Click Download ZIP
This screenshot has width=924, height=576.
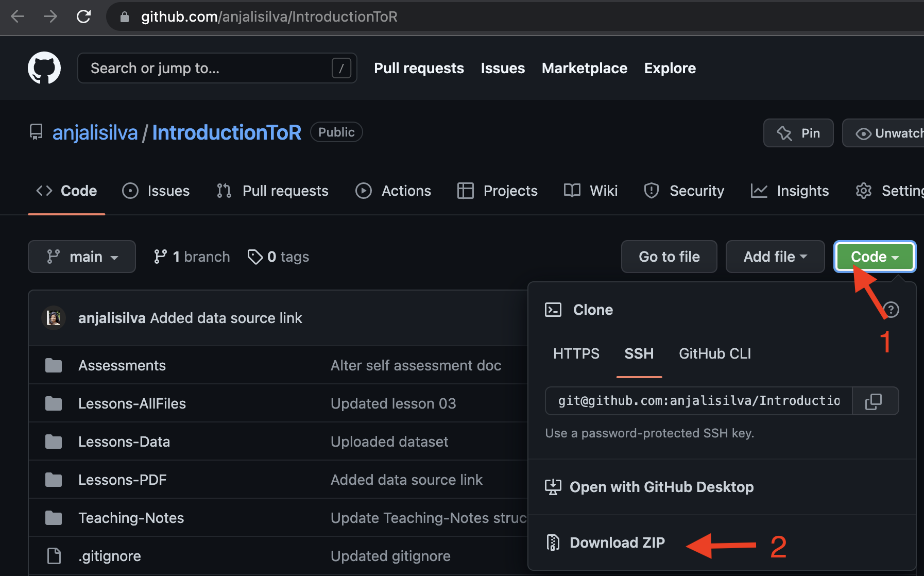coord(617,543)
